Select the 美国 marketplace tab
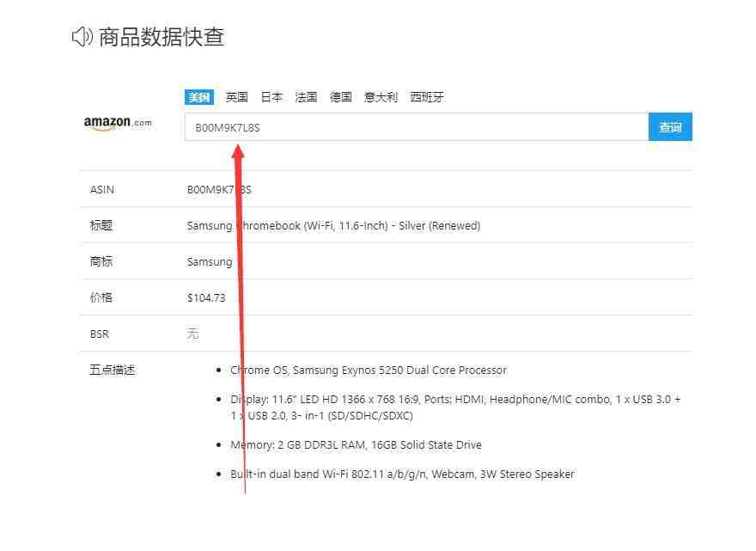Image resolution: width=756 pixels, height=551 pixels. coord(199,97)
